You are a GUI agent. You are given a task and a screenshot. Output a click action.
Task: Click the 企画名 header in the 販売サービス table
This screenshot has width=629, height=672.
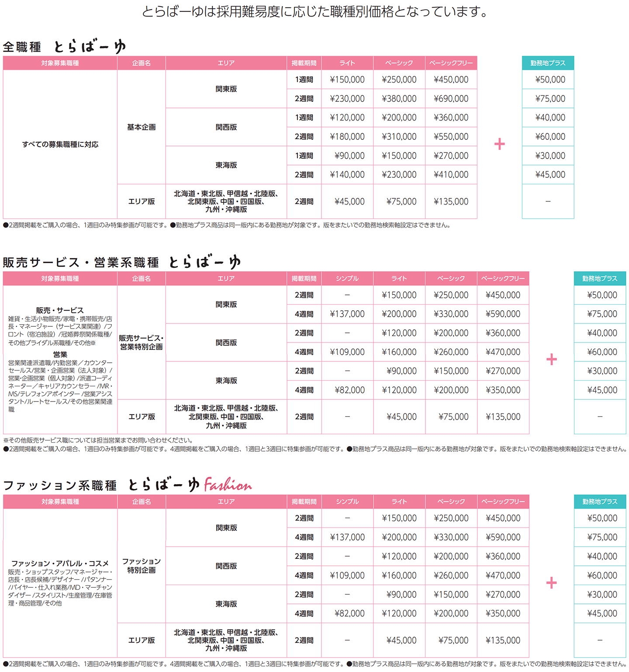(x=142, y=278)
